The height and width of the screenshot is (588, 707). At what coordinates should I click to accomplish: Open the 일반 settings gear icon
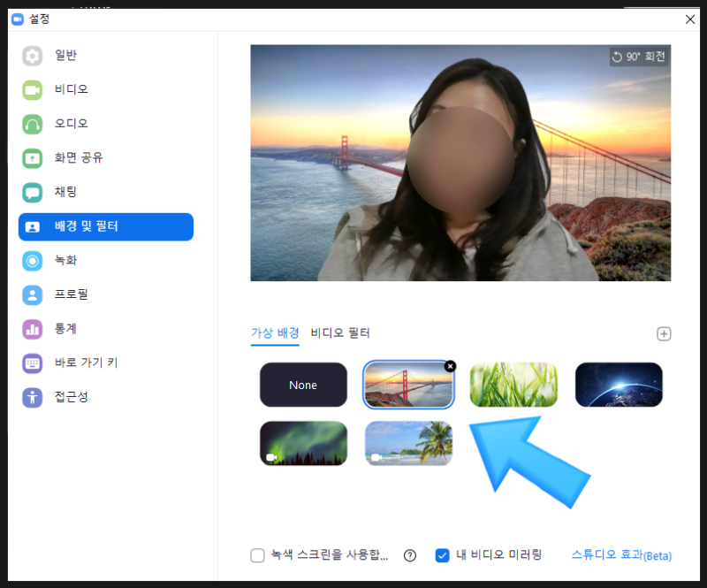click(x=32, y=56)
